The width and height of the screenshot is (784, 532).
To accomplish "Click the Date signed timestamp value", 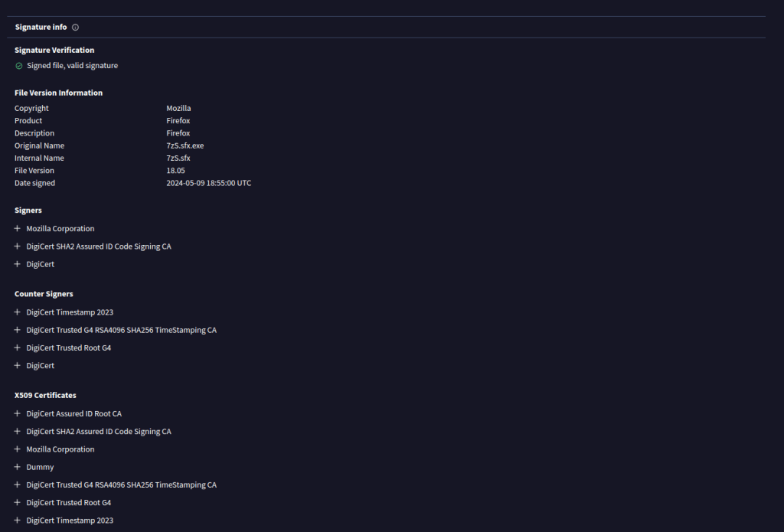I will coord(208,183).
